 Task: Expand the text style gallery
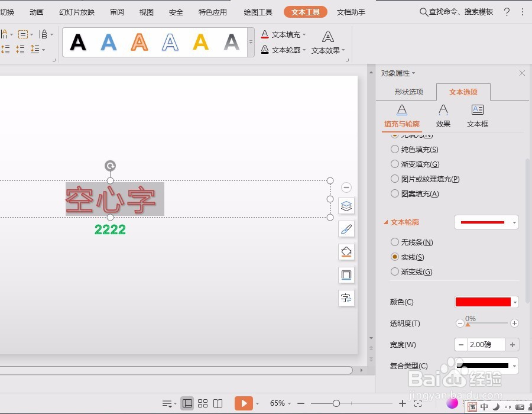[x=251, y=43]
